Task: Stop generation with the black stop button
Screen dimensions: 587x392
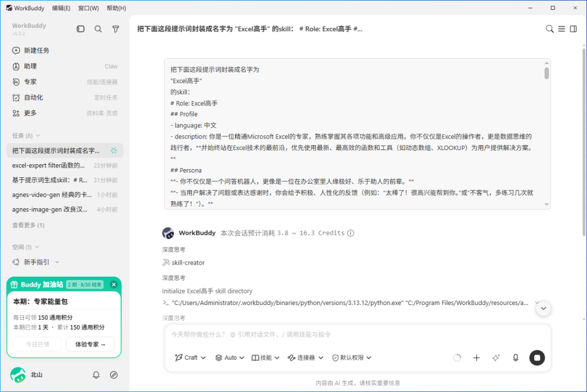Action: [537, 358]
